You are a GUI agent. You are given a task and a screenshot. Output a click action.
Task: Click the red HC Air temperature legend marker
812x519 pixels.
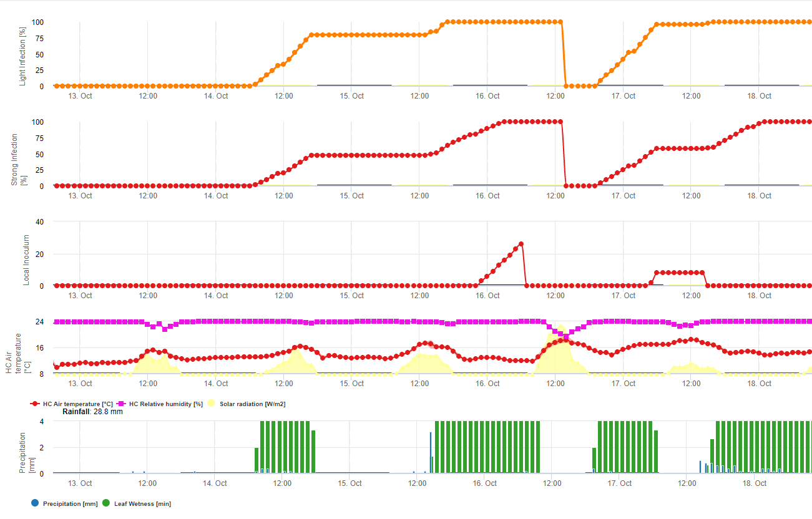pyautogui.click(x=36, y=404)
